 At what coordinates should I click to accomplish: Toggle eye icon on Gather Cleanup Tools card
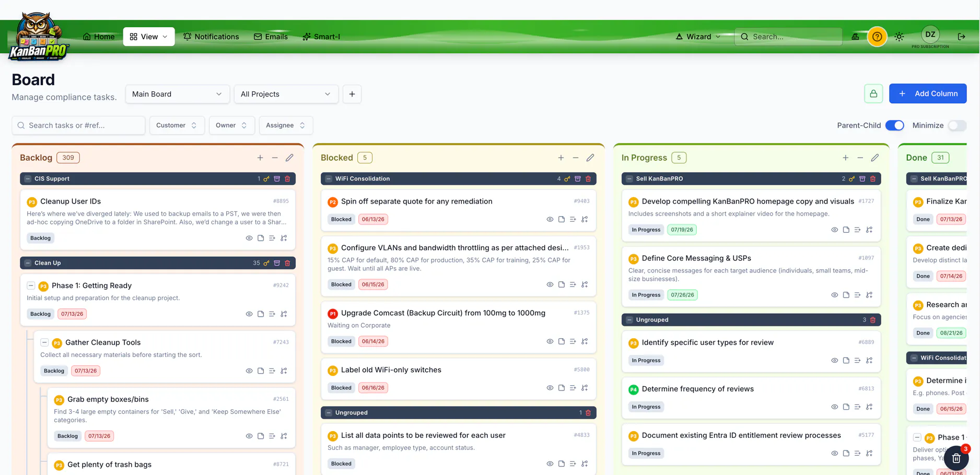click(249, 371)
